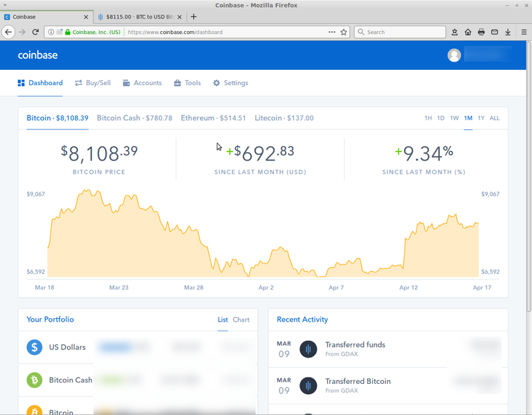Click the browser back arrow button
The width and height of the screenshot is (532, 415).
[x=8, y=32]
